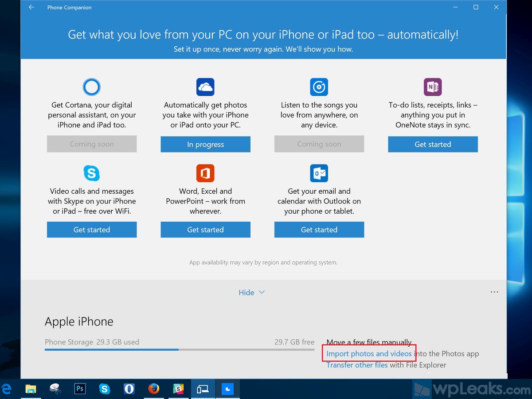The height and width of the screenshot is (399, 532).
Task: Click the Cortana circle icon
Action: pos(91,87)
